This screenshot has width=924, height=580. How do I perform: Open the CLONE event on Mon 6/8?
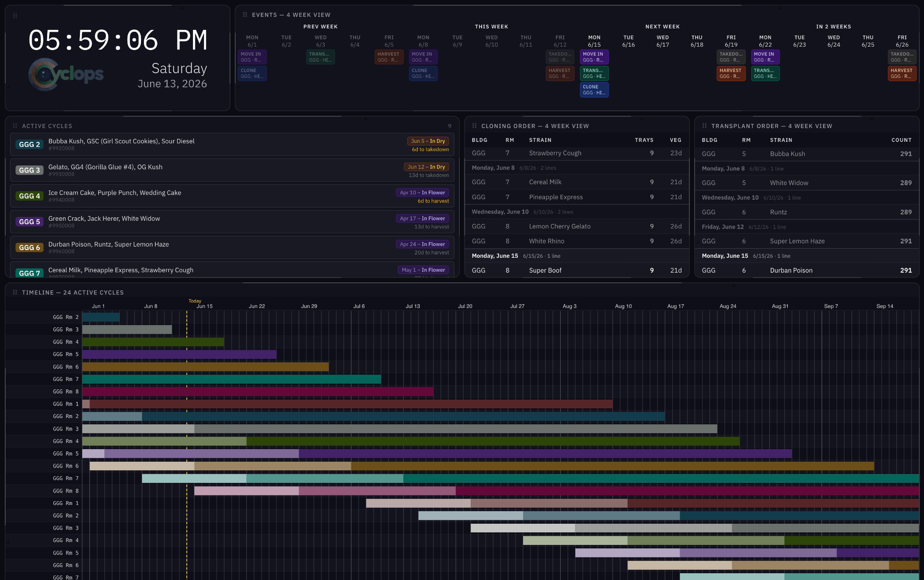coord(423,74)
